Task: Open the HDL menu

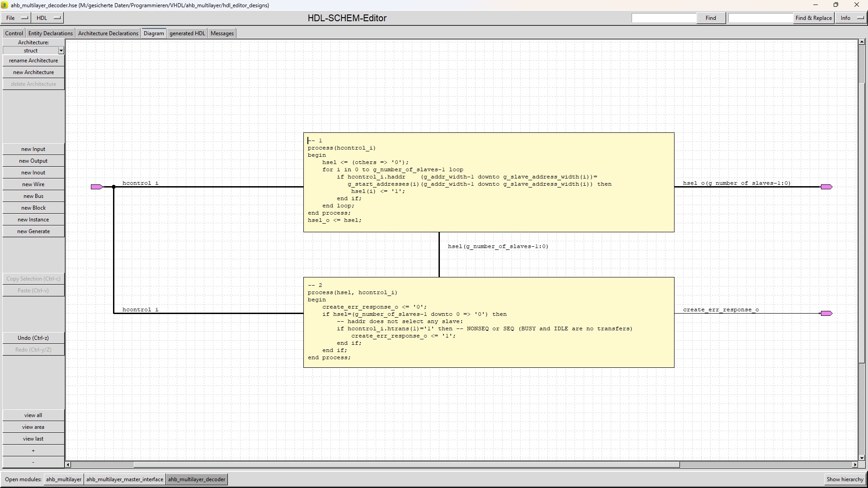Action: point(47,18)
